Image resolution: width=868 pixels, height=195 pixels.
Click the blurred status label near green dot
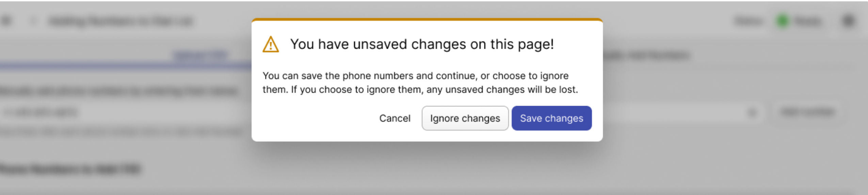tap(807, 21)
